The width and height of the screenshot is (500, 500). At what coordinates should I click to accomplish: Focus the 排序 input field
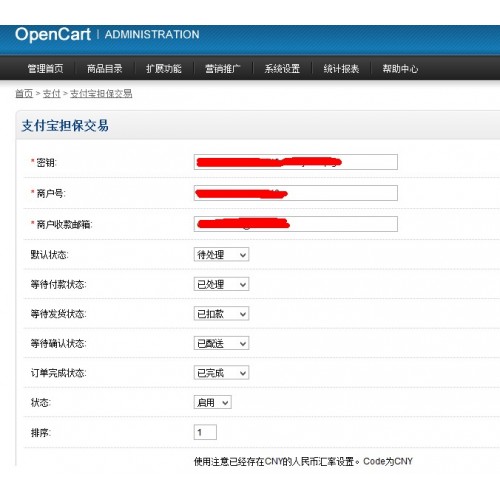pos(205,432)
